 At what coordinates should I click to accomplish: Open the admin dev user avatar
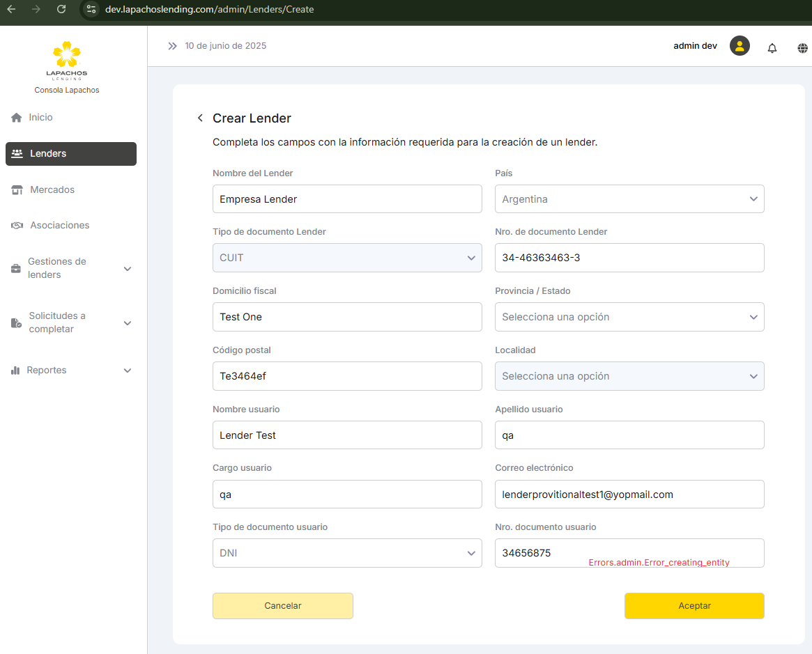(740, 46)
